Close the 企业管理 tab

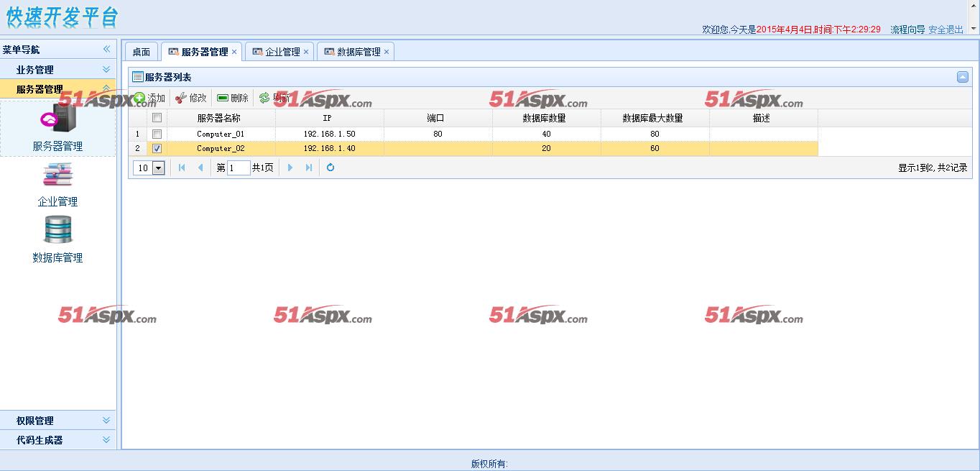(x=306, y=52)
